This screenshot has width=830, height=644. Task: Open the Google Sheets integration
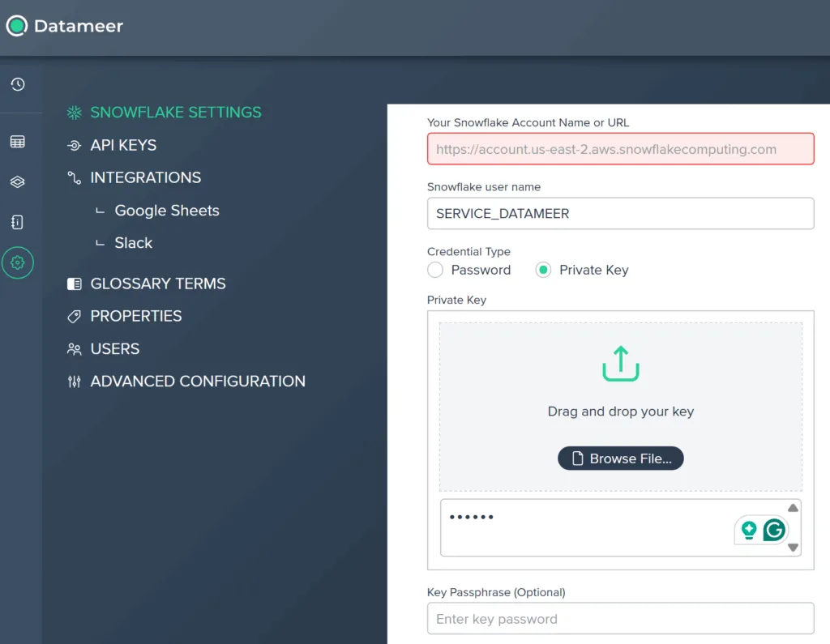click(x=167, y=211)
